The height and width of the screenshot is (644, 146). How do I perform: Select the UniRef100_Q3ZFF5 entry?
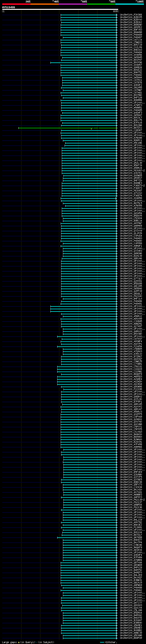click(x=131, y=414)
